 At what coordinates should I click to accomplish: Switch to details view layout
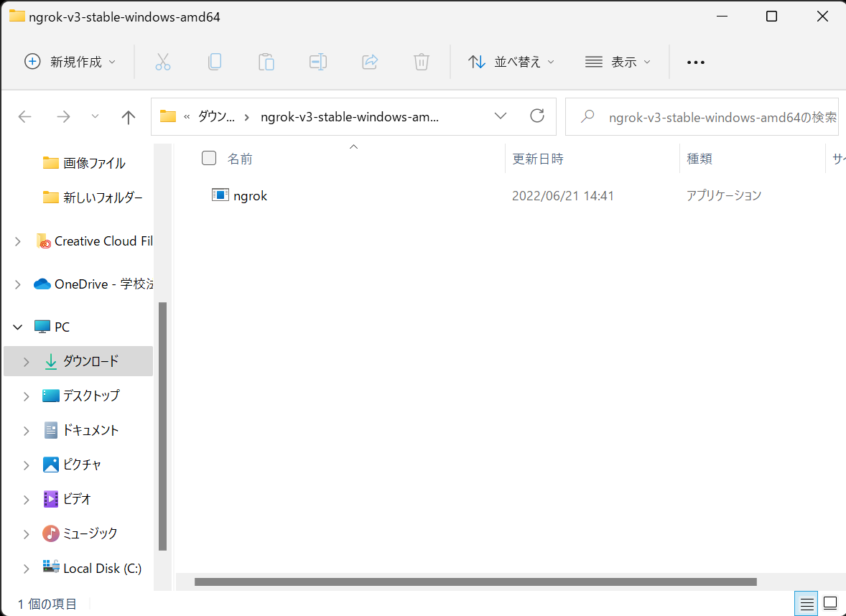807,603
